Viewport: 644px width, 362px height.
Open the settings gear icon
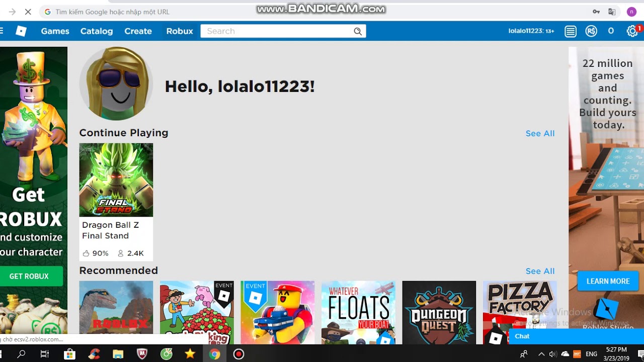(x=632, y=31)
